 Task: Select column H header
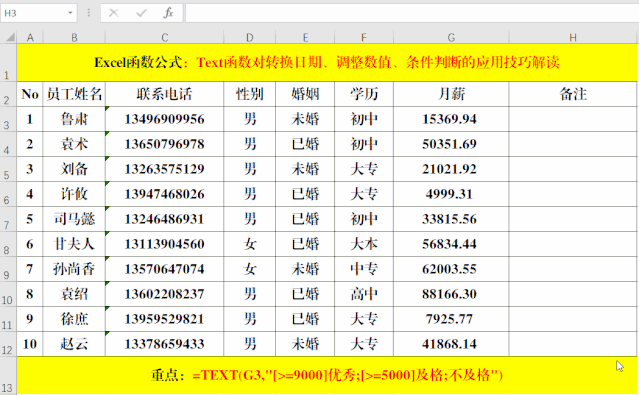[573, 38]
